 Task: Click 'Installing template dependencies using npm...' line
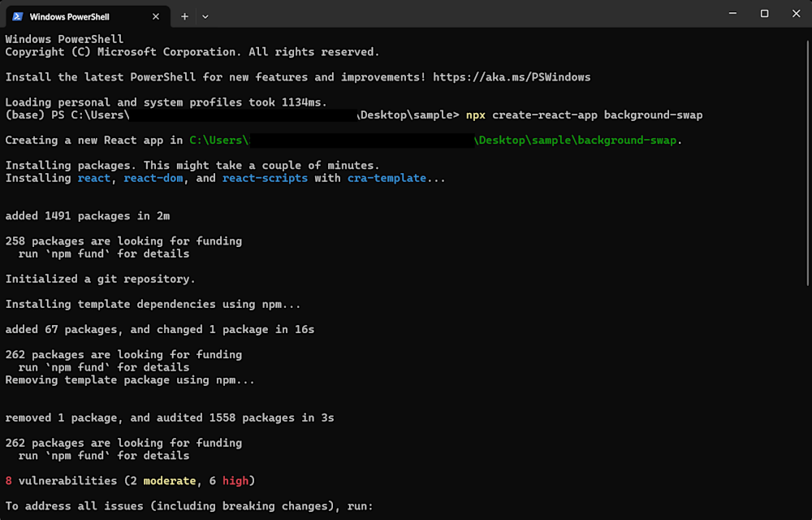point(153,305)
